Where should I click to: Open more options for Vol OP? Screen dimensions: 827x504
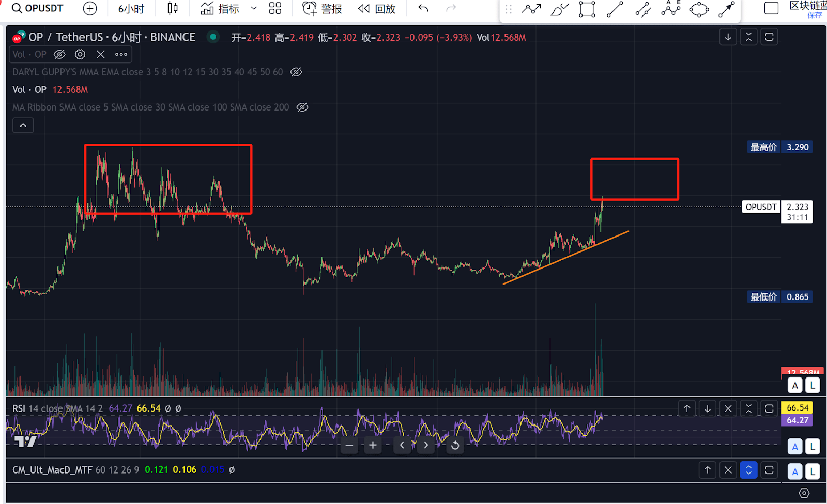tap(121, 54)
